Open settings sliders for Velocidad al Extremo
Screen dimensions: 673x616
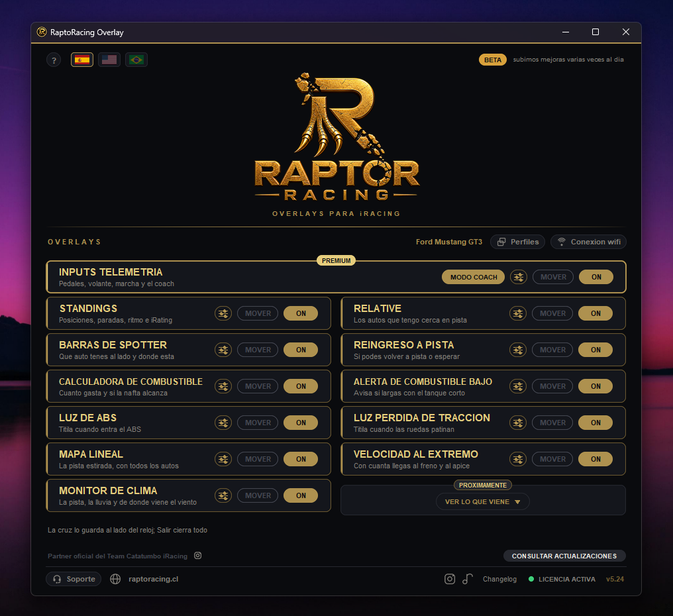pos(518,459)
